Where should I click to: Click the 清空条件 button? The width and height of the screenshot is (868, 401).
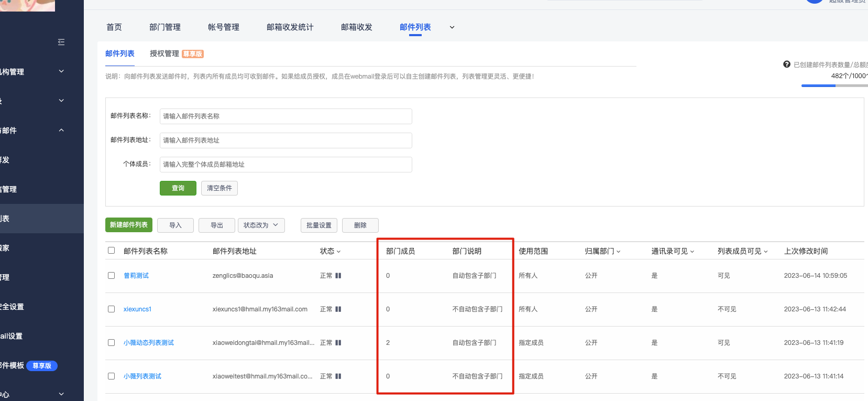pos(219,188)
